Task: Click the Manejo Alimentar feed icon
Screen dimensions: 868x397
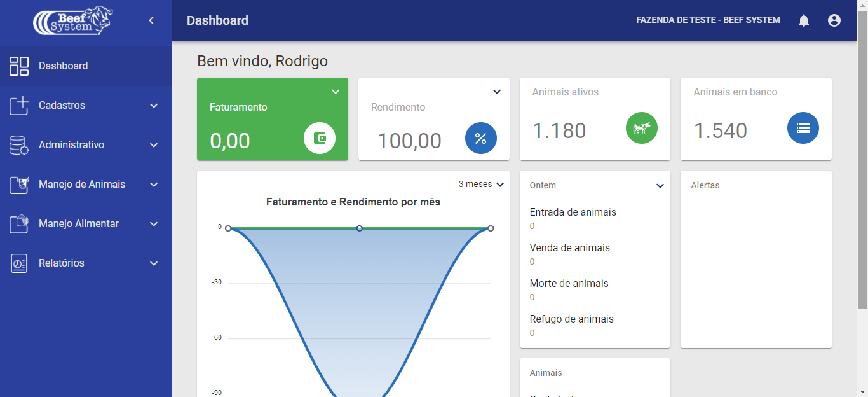Action: point(19,224)
